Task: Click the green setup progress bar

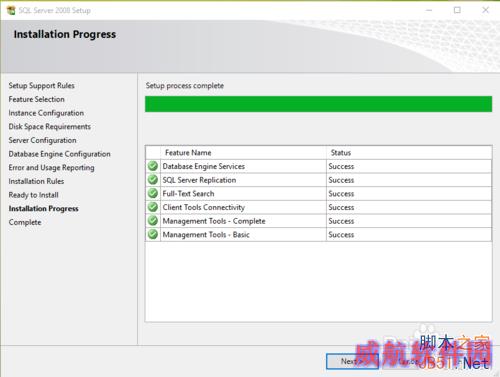Action: pyautogui.click(x=318, y=104)
